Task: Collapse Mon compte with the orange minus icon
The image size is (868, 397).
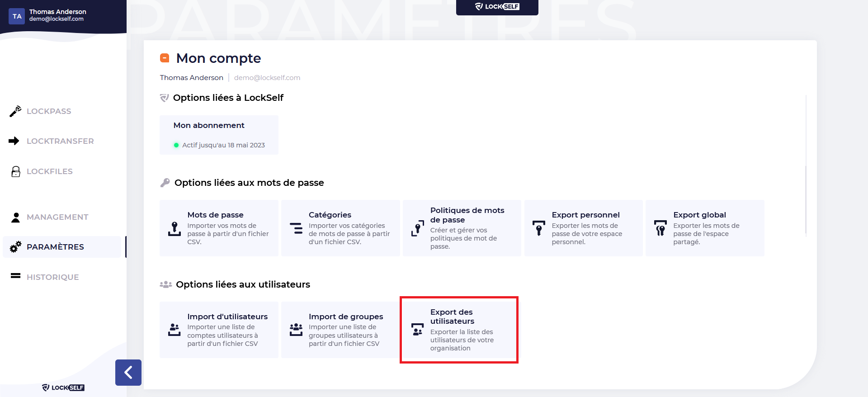Action: coord(165,58)
